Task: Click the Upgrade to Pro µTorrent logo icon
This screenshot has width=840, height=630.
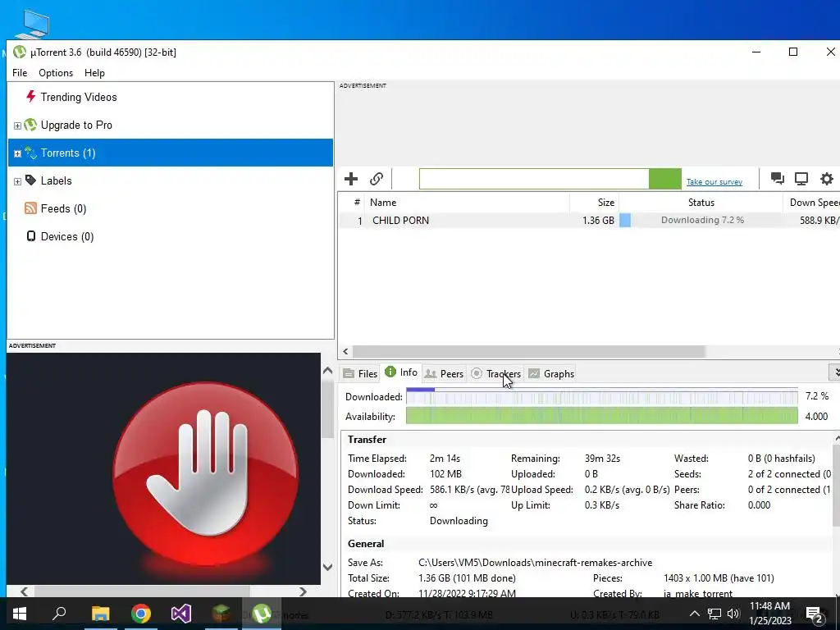Action: point(30,125)
